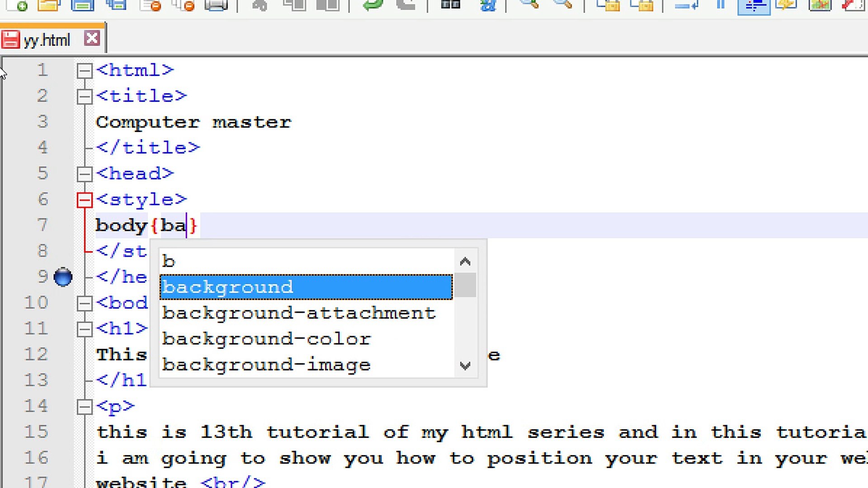
Task: Select background-color from the autocomplete list
Action: coord(267,339)
